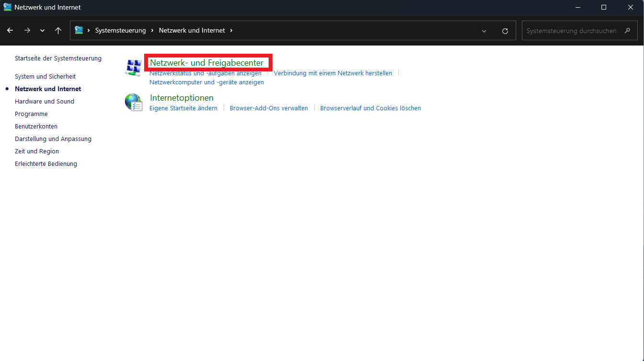Expand the address bar history dropdown
The height and width of the screenshot is (361, 644).
coord(484,31)
